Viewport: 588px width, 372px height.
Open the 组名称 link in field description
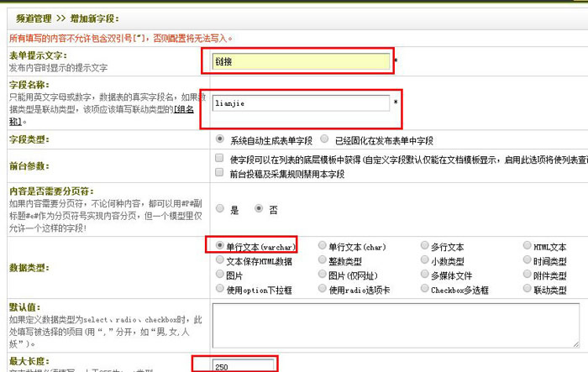185,114
